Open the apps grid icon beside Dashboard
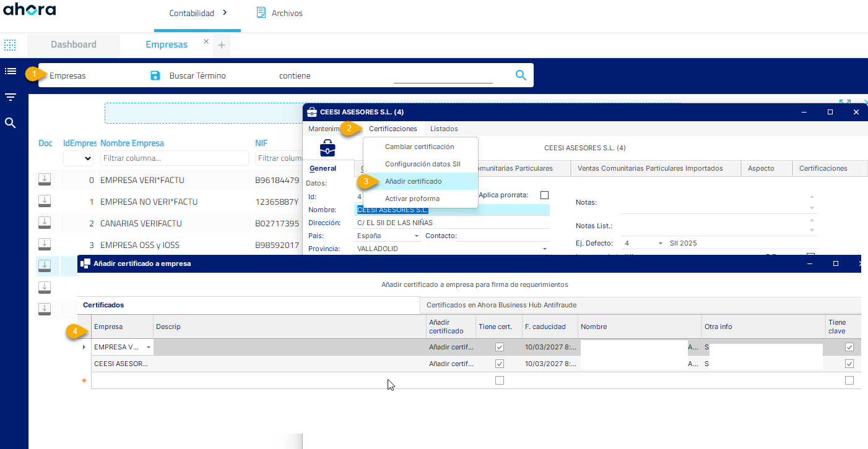Image resolution: width=868 pixels, height=449 pixels. [x=10, y=45]
